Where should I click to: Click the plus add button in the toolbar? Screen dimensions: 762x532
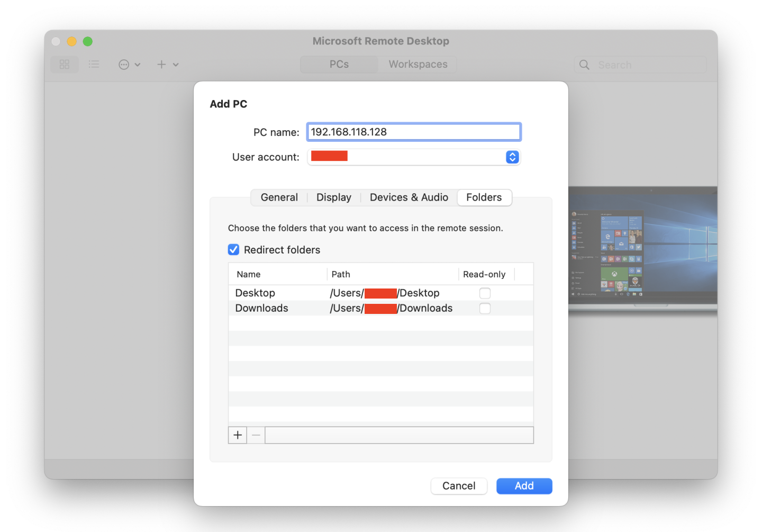pos(161,65)
